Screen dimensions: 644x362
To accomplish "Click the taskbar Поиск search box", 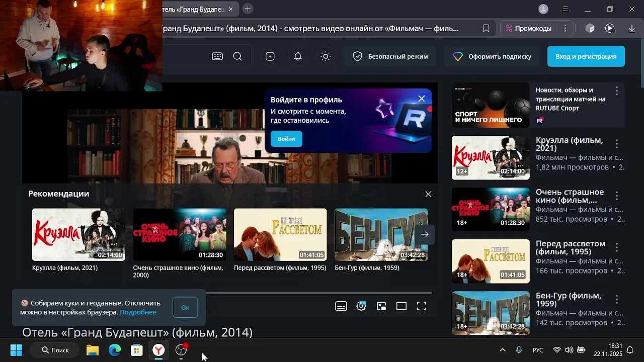I will coord(54,350).
